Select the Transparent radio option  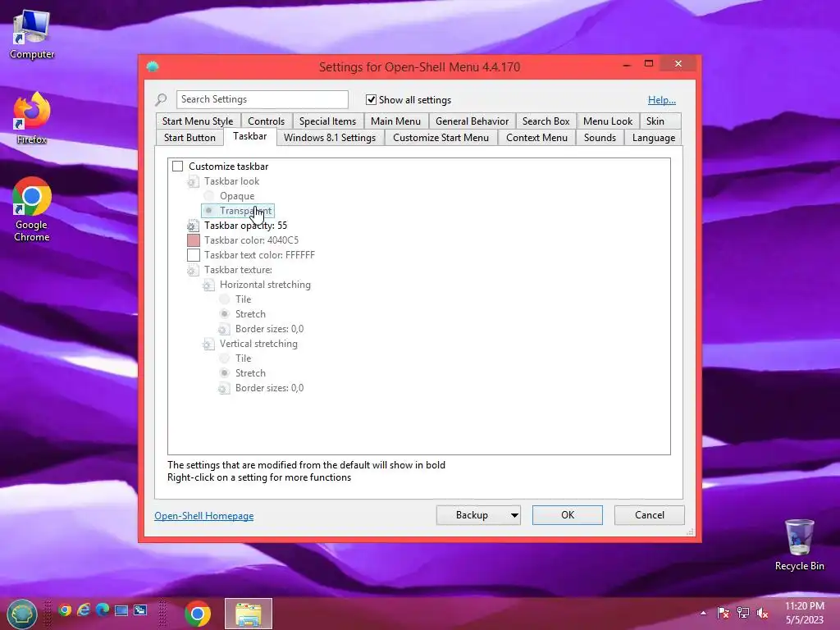click(209, 211)
